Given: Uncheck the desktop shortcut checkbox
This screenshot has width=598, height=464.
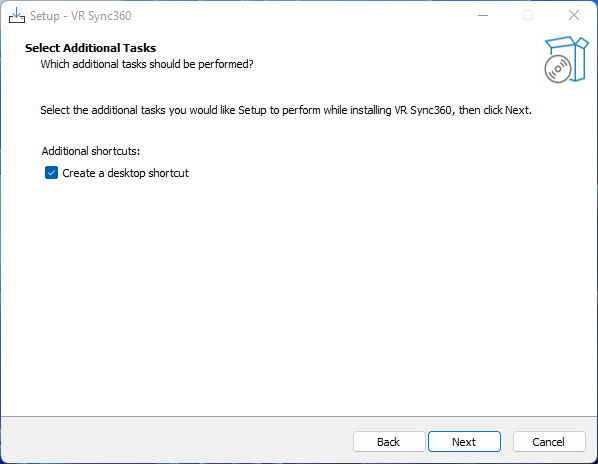Looking at the screenshot, I should [x=51, y=173].
